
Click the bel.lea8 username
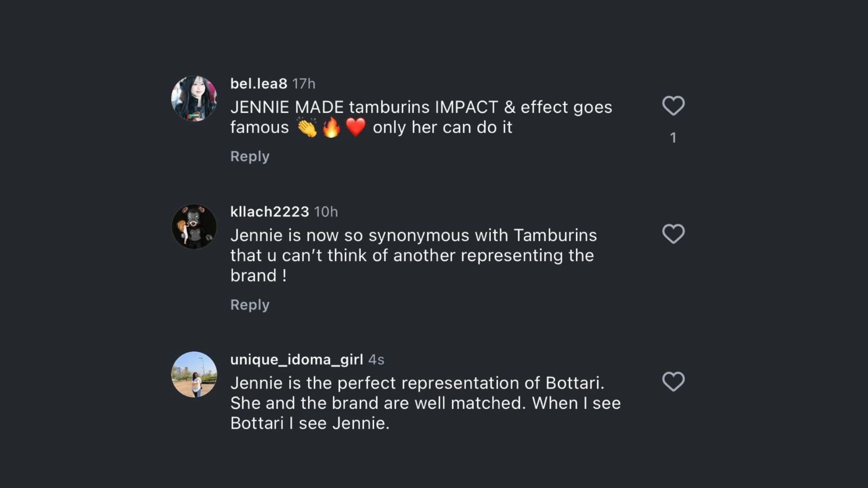point(259,84)
